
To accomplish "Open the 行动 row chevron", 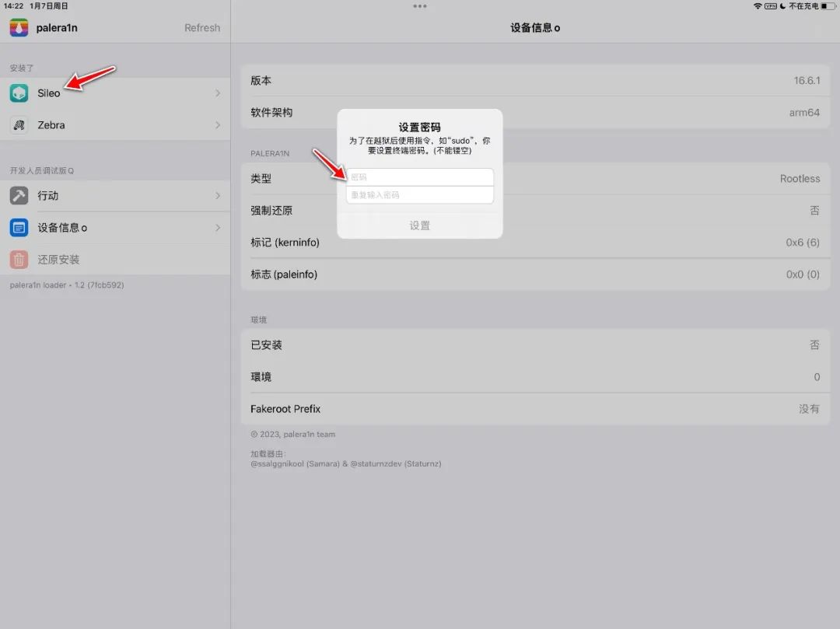I will (218, 195).
